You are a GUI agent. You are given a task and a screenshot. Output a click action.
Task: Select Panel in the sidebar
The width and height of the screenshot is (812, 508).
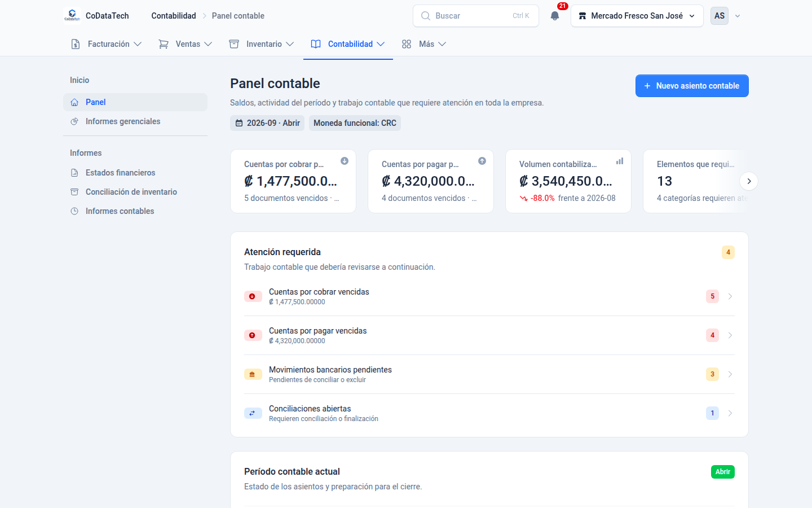(x=135, y=102)
